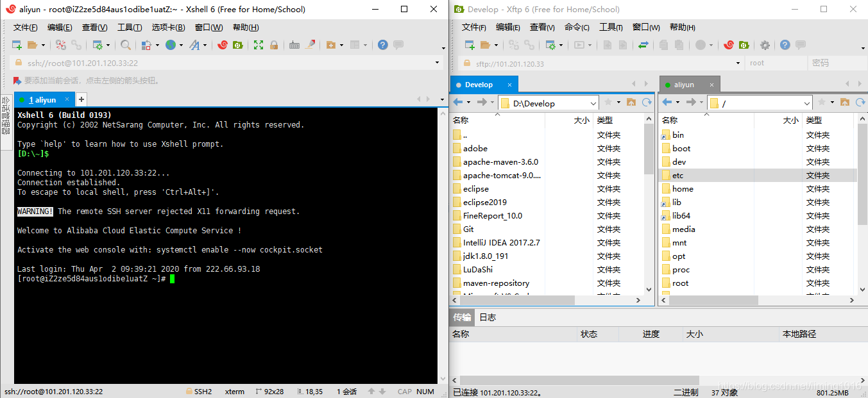Create a new session in Xftp toolbar
The height and width of the screenshot is (398, 868).
(x=468, y=45)
